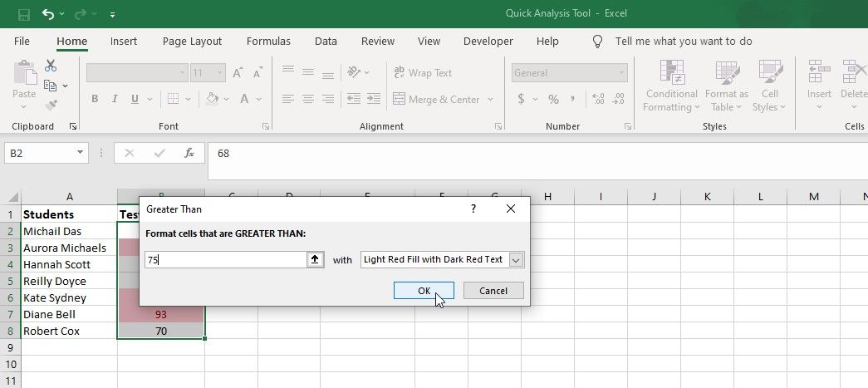
Task: Open the General number format dropdown
Action: pos(620,73)
